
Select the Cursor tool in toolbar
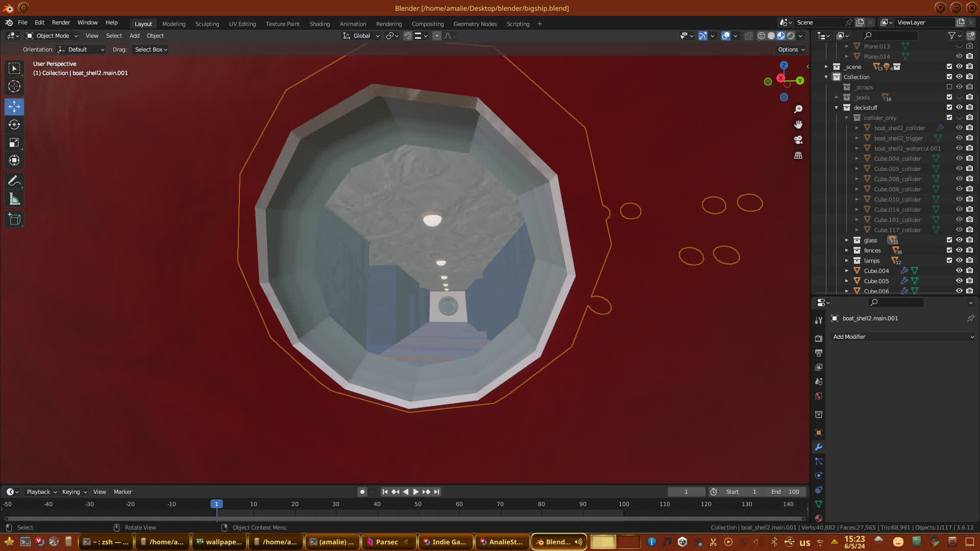pos(14,86)
